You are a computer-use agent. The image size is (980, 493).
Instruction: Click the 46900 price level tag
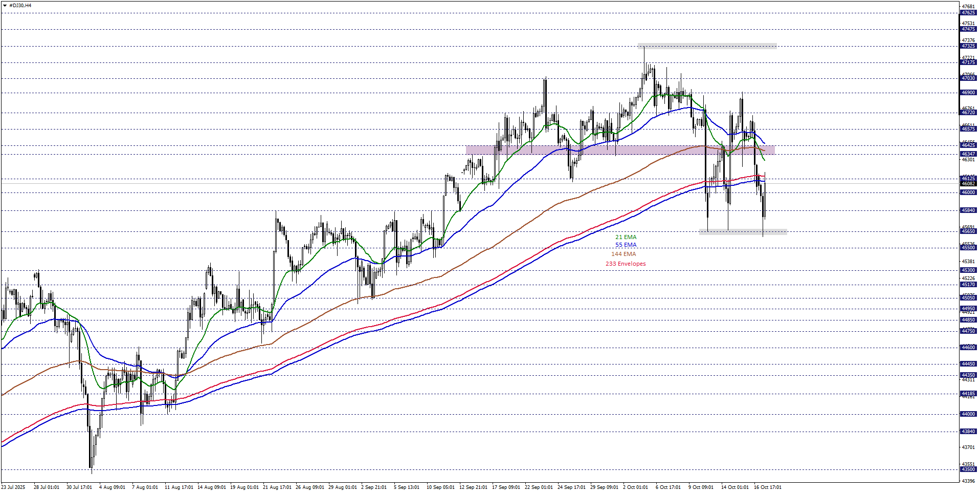968,93
